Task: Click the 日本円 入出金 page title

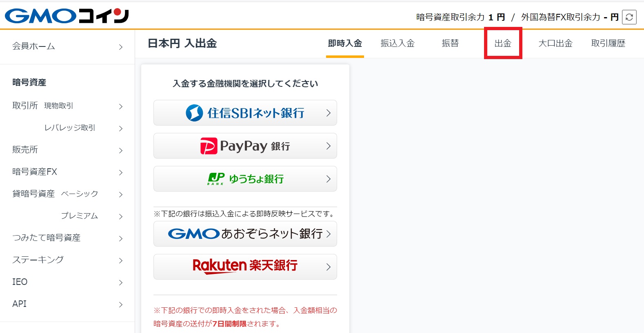Action: tap(182, 43)
